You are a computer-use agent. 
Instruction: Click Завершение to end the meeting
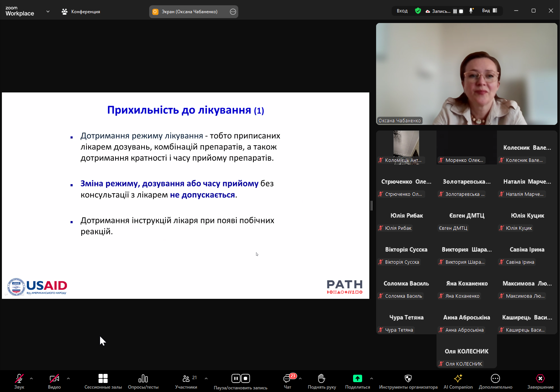click(x=540, y=378)
